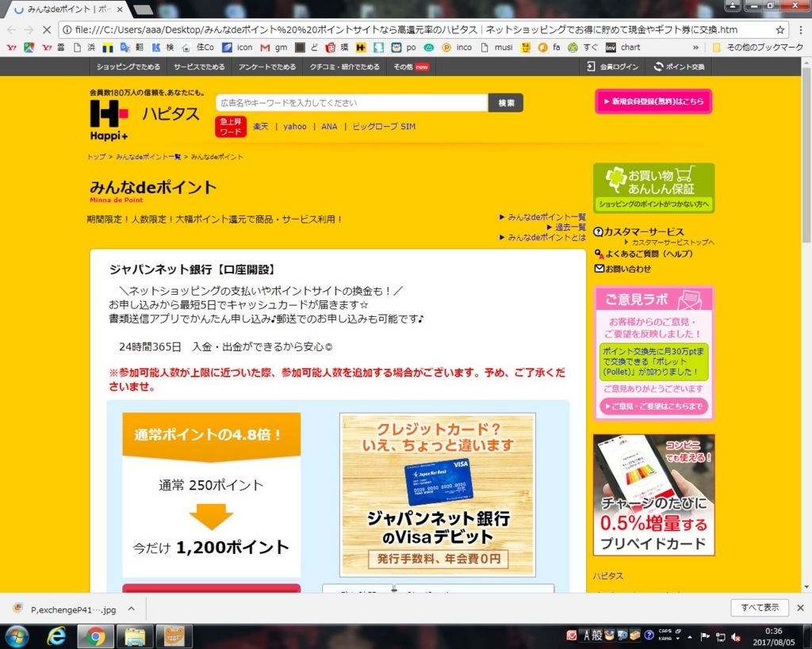Open File Explorer from the taskbar

[x=134, y=636]
